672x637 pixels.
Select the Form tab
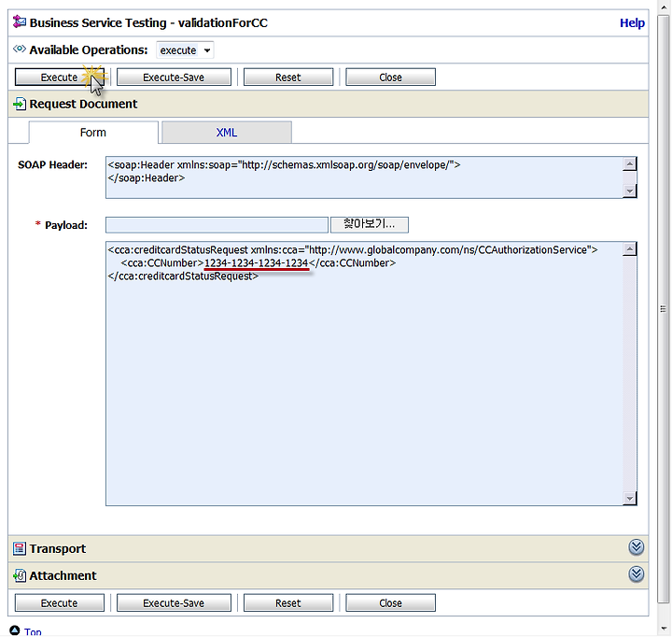click(x=93, y=132)
